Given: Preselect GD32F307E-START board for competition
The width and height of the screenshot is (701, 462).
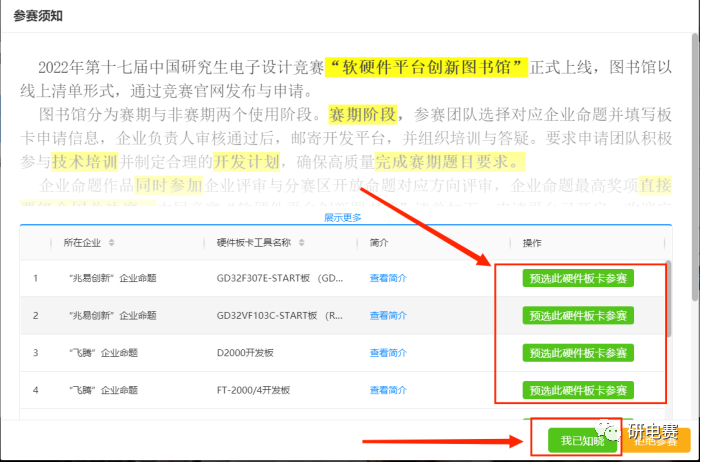Looking at the screenshot, I should [x=578, y=278].
